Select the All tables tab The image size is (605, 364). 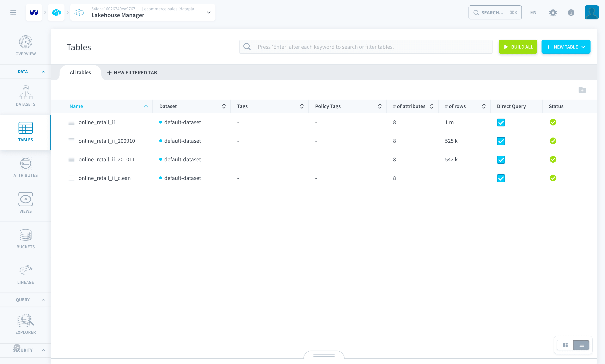tap(80, 72)
